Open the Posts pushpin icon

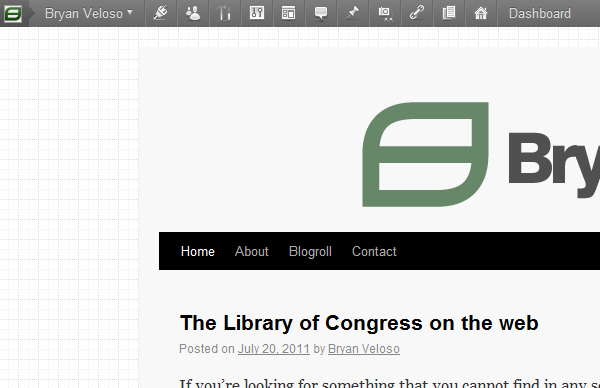point(353,13)
